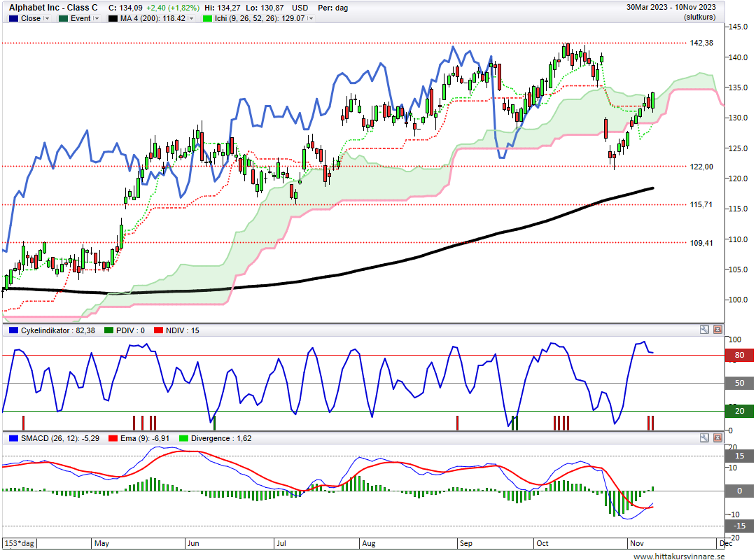Click the (slutkurs) label
This screenshot has width=756, height=560.
699,17
